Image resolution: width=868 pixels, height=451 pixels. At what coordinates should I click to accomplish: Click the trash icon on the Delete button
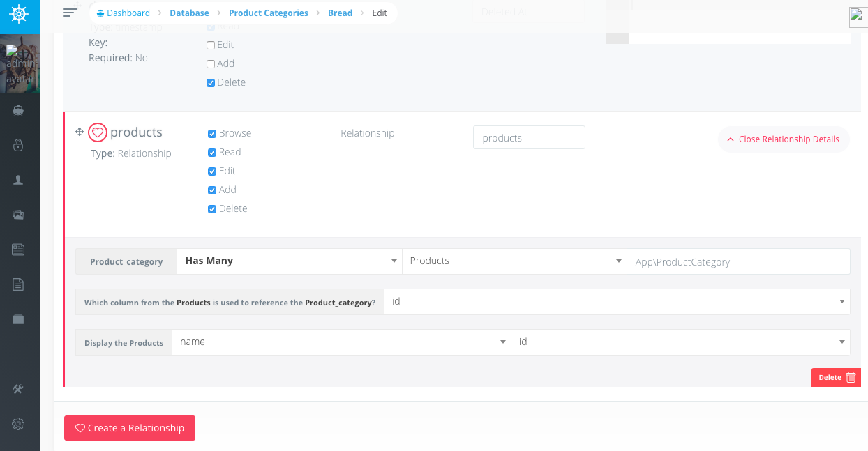[852, 376]
